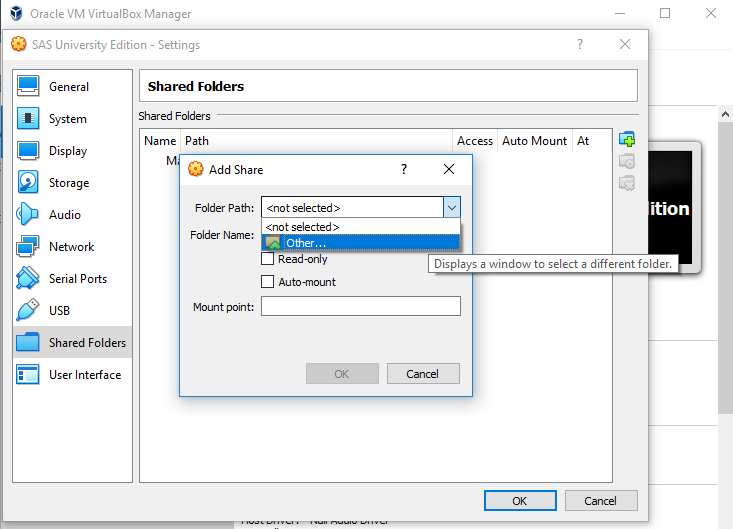The width and height of the screenshot is (733, 529).
Task: Select the Display settings category
Action: (x=72, y=151)
